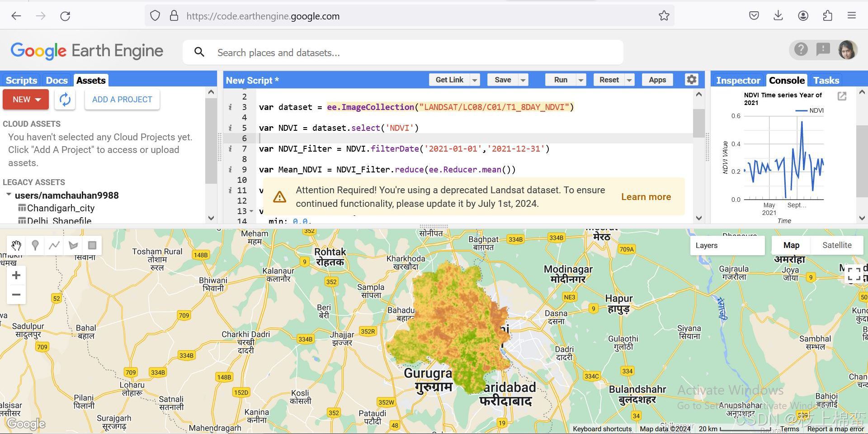The image size is (868, 434).
Task: Open the shield tracking protection icon
Action: coord(155,16)
